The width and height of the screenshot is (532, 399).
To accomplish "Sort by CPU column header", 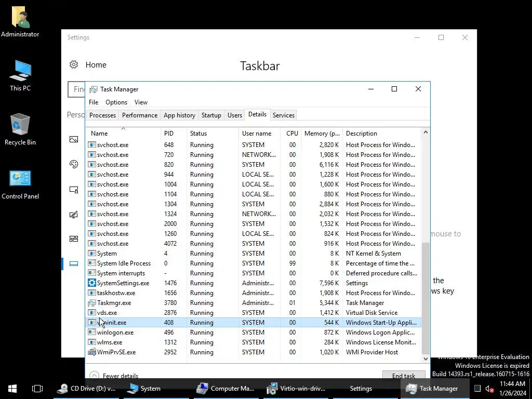I will (291, 134).
